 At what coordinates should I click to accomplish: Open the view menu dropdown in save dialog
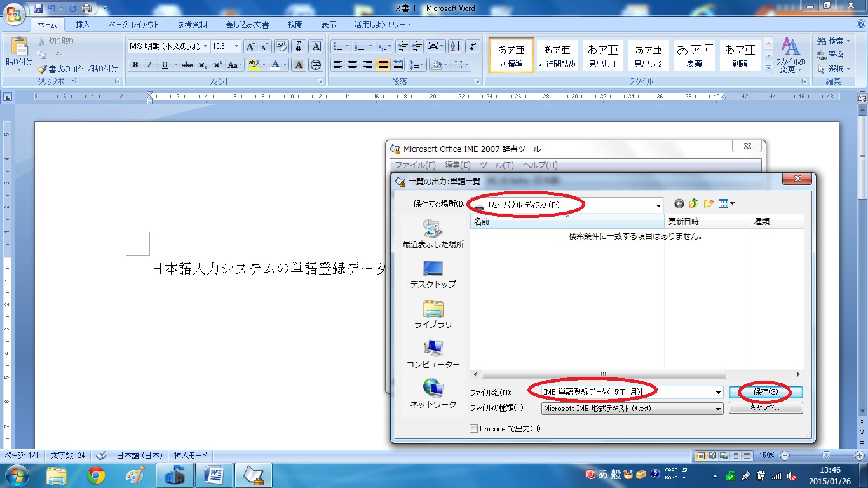pos(732,203)
